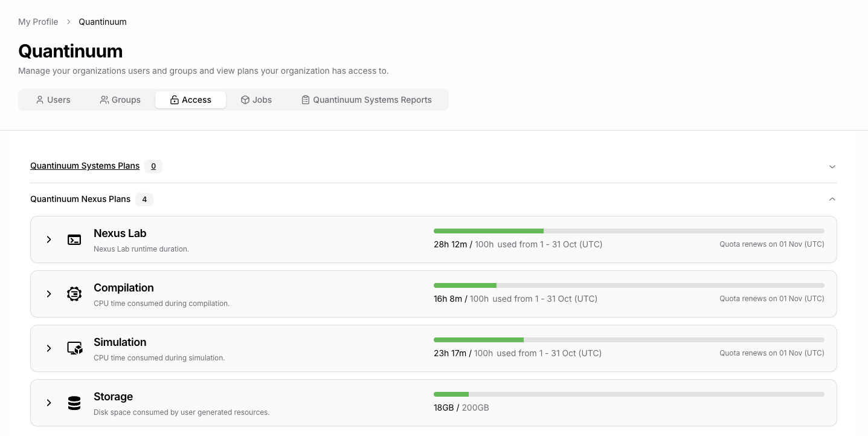
Task: Click the Quantinuum Systems Plans heading link
Action: pos(85,166)
